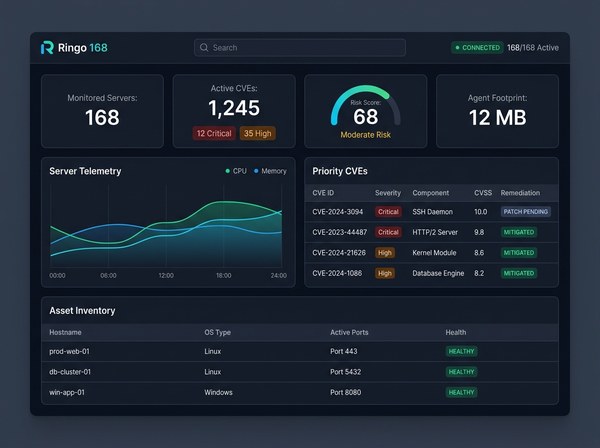
Task: Sort by OS Type column header
Action: click(217, 332)
